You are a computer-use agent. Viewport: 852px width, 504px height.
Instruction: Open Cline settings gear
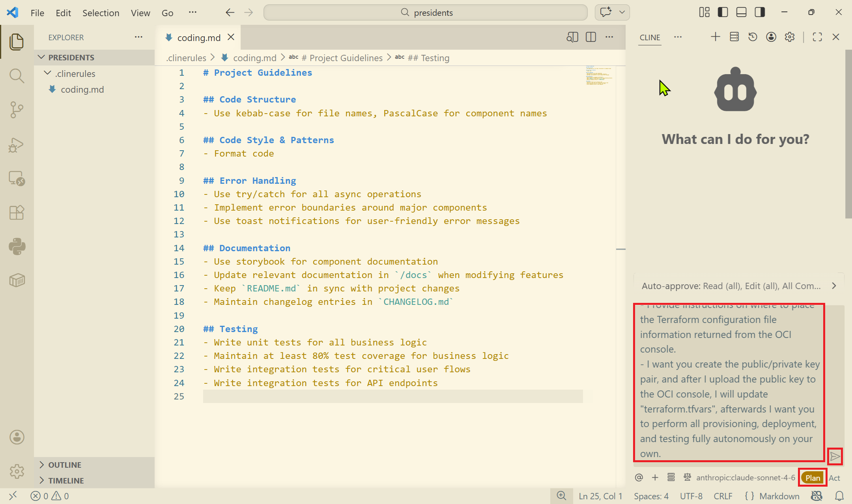[790, 37]
